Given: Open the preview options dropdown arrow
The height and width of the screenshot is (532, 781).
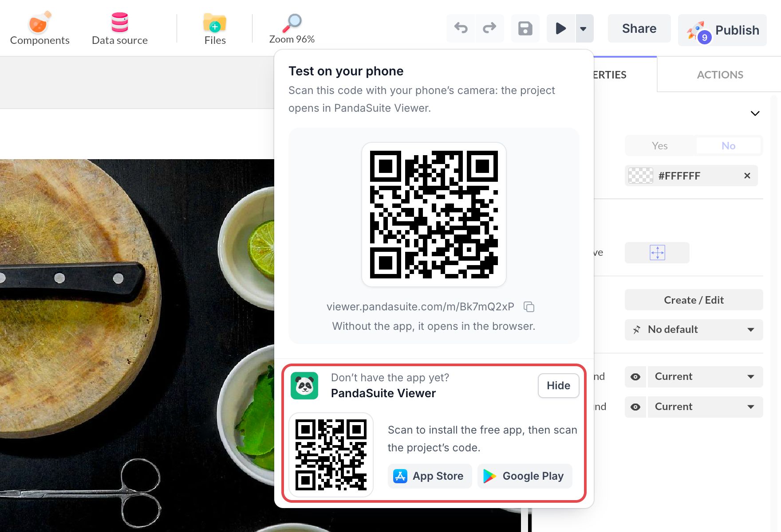Looking at the screenshot, I should (x=584, y=28).
